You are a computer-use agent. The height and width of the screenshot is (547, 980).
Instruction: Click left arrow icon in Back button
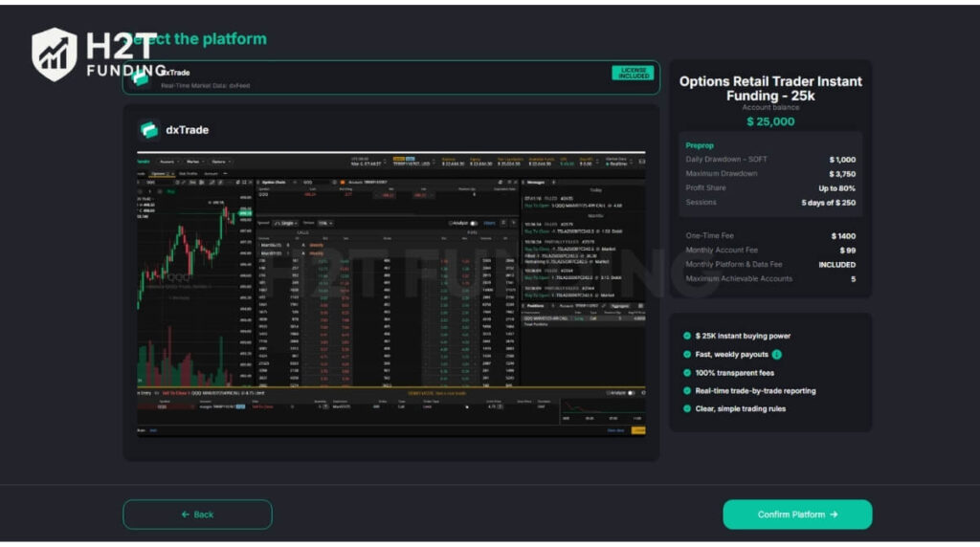coord(185,514)
